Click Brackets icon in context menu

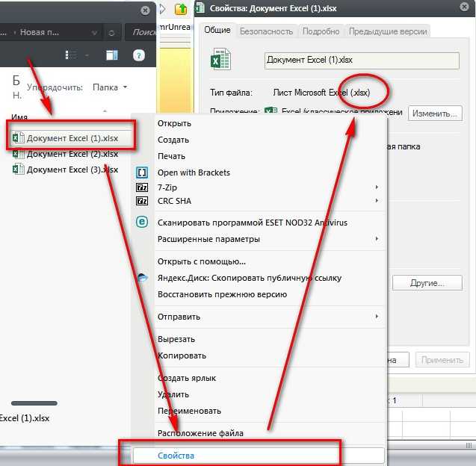(142, 173)
